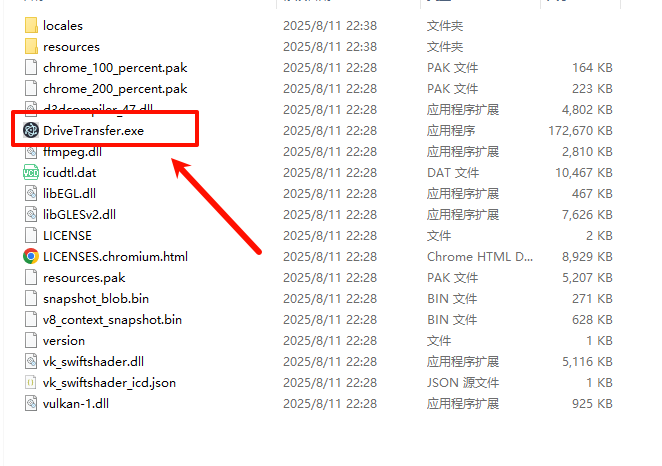Screen dimensions: 662x466
Task: Click the locales folder icon
Action: (31, 25)
